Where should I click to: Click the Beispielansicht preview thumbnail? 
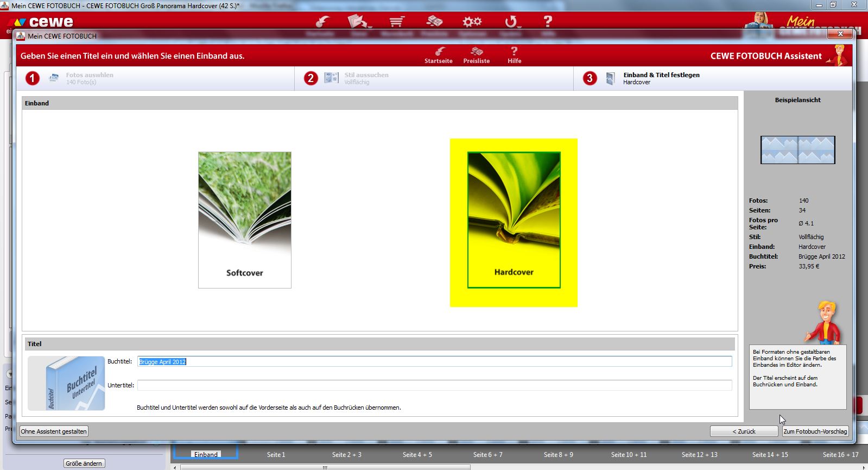(797, 150)
